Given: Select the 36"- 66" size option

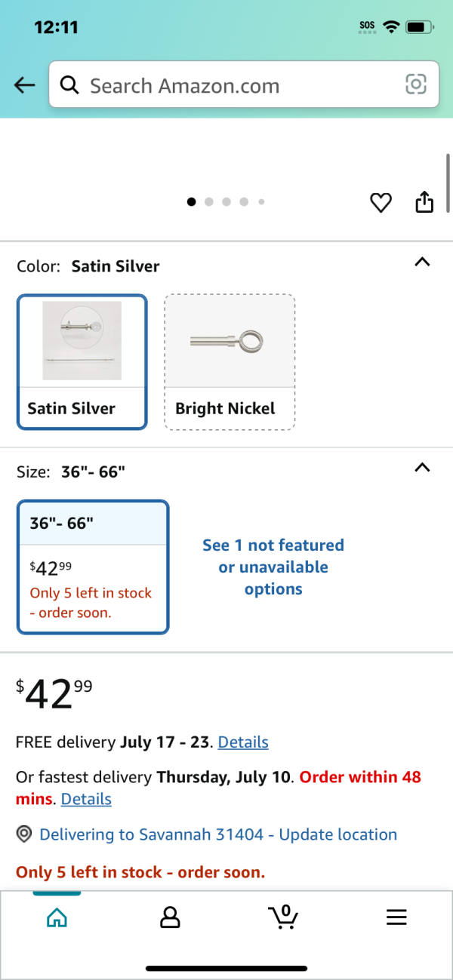Looking at the screenshot, I should coord(93,567).
